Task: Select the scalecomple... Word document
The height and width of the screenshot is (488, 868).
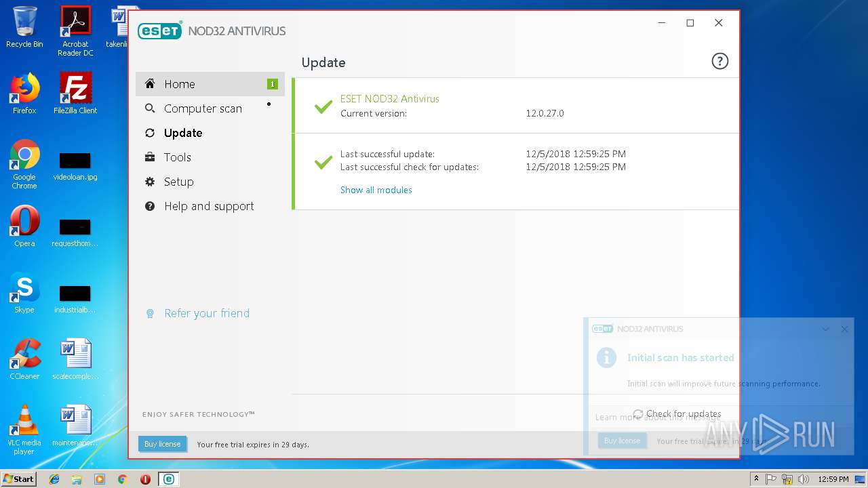Action: coord(75,359)
